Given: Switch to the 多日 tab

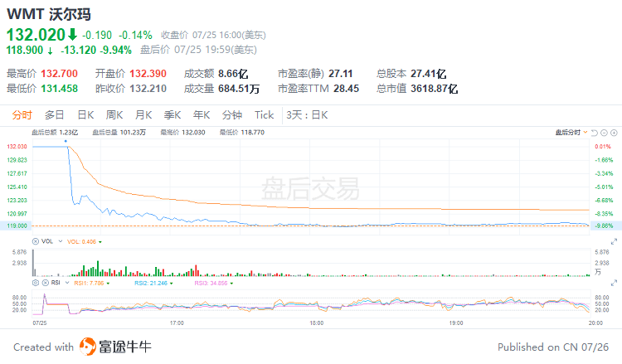Looking at the screenshot, I should point(55,115).
